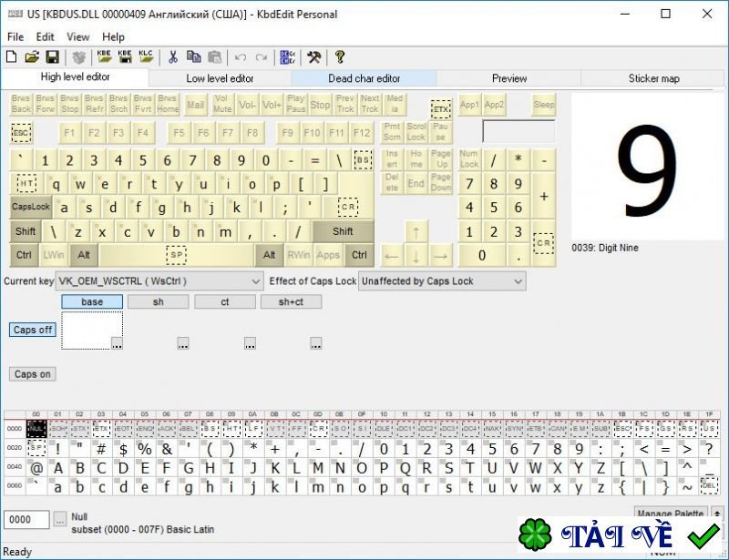This screenshot has width=729, height=560.
Task: Click the character code input field showing 0000
Action: pos(26,519)
